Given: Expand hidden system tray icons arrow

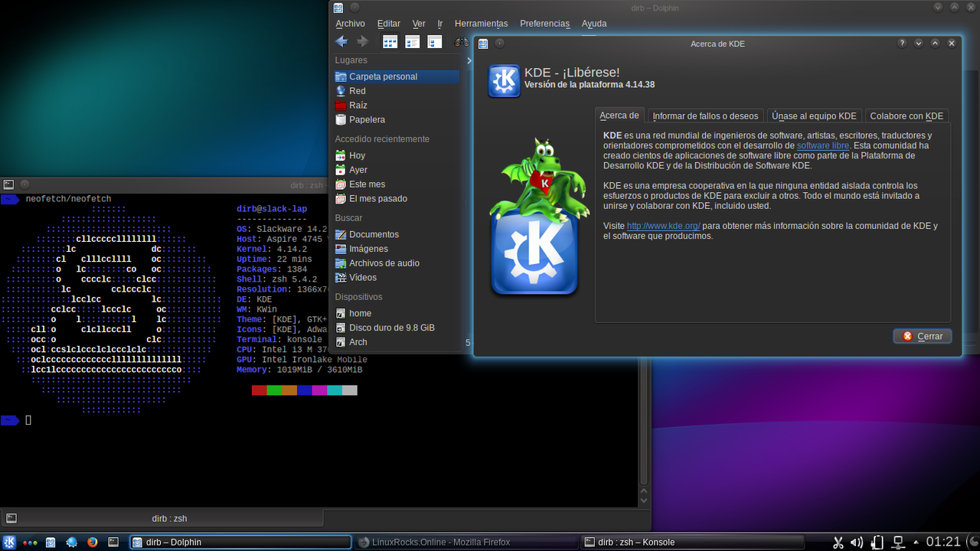Looking at the screenshot, I should click(x=915, y=542).
